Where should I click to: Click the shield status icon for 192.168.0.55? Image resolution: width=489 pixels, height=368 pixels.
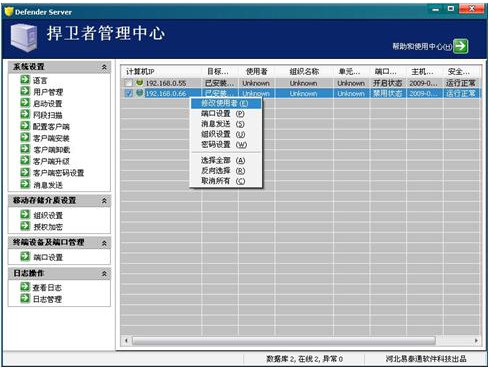[x=140, y=82]
